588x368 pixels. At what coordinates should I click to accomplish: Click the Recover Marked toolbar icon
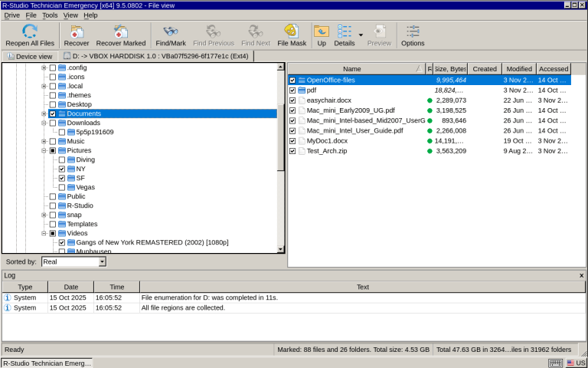(x=120, y=31)
